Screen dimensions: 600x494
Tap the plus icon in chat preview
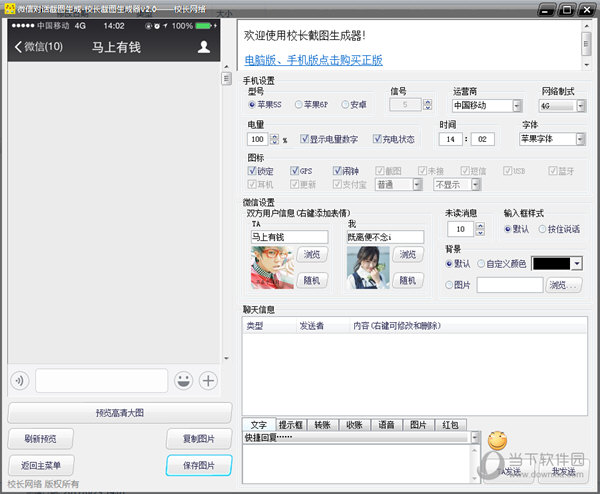click(208, 381)
